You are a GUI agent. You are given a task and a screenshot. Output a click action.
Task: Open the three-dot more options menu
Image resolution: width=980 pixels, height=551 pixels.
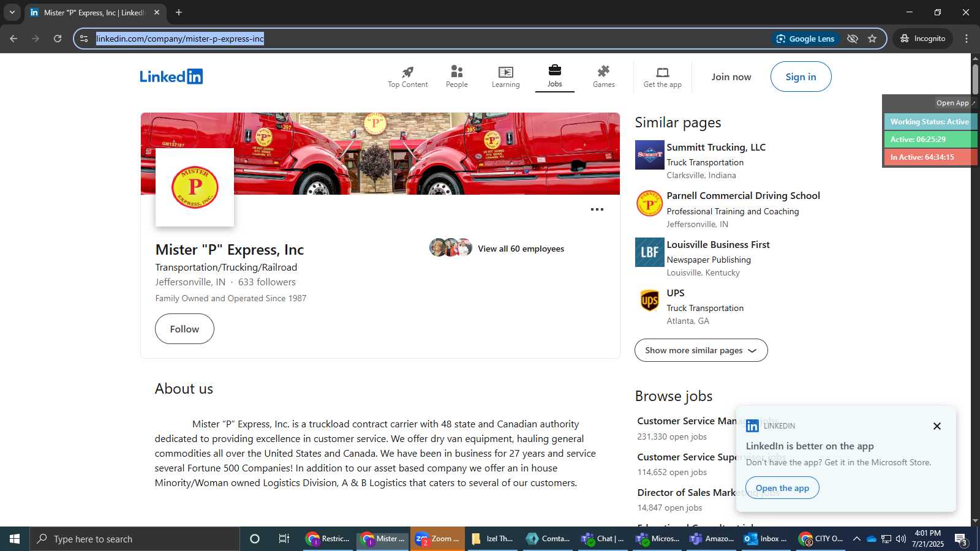point(597,209)
